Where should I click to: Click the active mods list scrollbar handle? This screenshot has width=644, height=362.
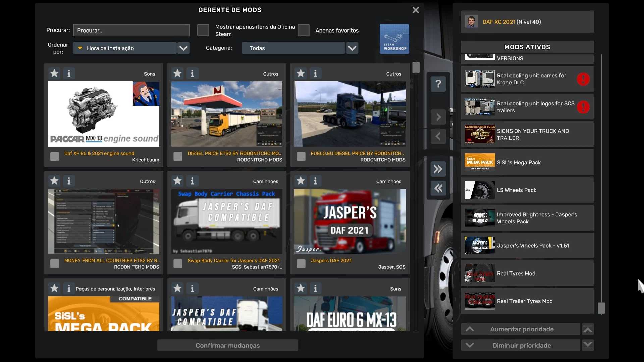[601, 308]
